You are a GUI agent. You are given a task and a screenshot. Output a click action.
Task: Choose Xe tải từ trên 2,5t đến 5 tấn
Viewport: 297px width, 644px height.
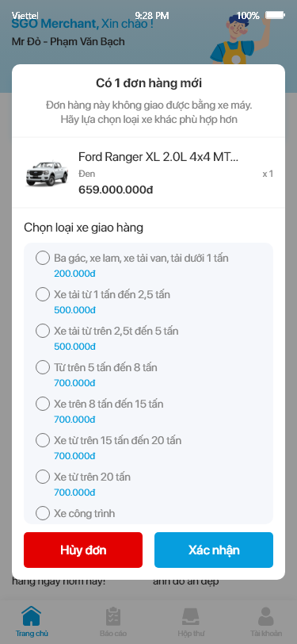[43, 331]
